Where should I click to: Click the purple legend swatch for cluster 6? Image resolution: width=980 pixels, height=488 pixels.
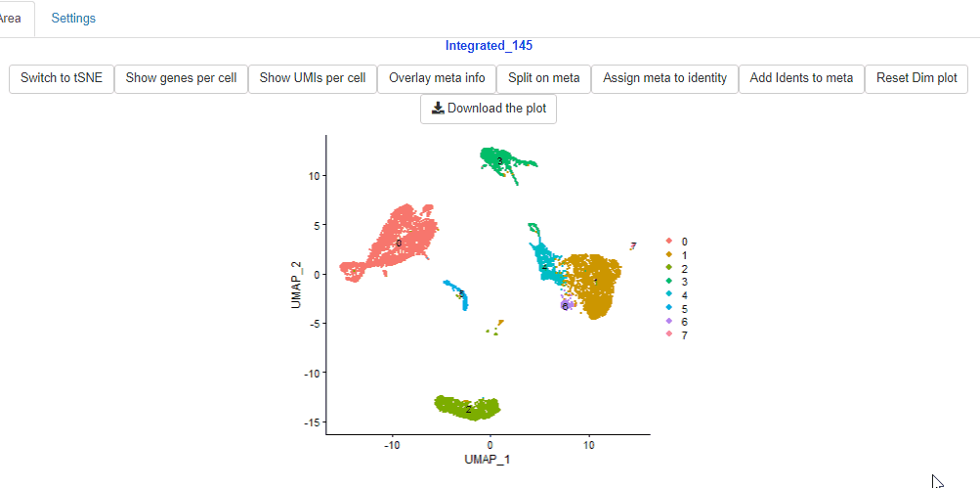(668, 322)
